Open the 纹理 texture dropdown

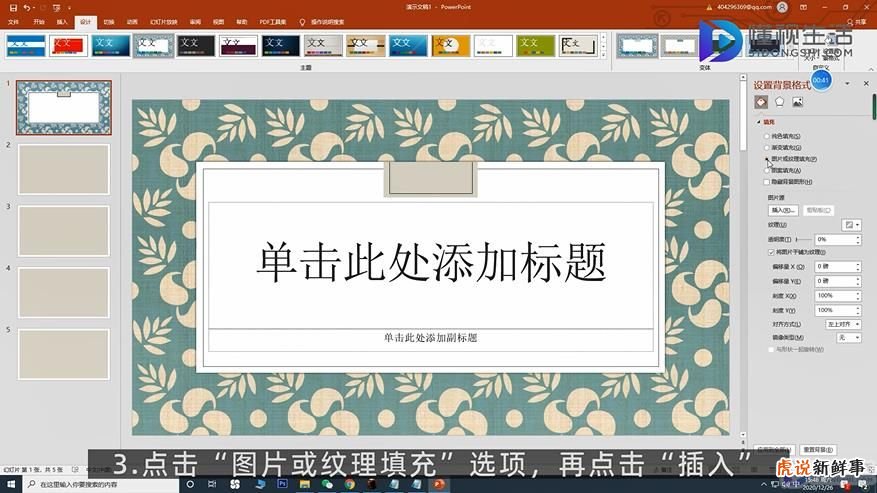851,225
